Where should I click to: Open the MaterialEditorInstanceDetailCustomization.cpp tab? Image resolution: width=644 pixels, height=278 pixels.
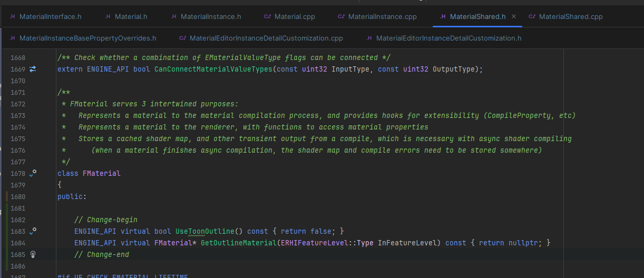point(261,38)
